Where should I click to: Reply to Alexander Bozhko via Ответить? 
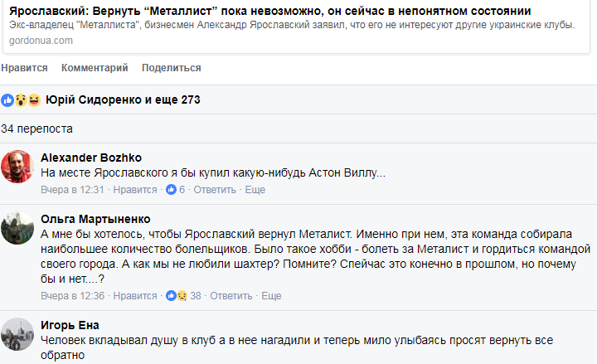pyautogui.click(x=215, y=190)
